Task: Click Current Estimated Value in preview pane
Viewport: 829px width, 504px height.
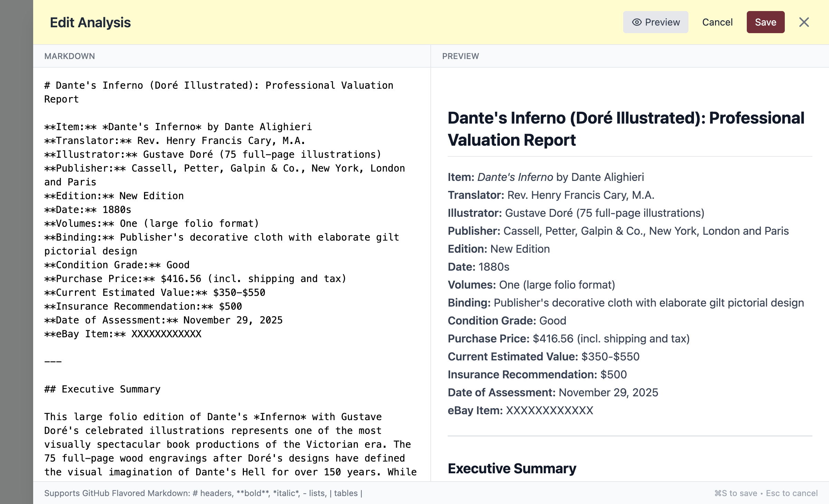Action: [543, 357]
